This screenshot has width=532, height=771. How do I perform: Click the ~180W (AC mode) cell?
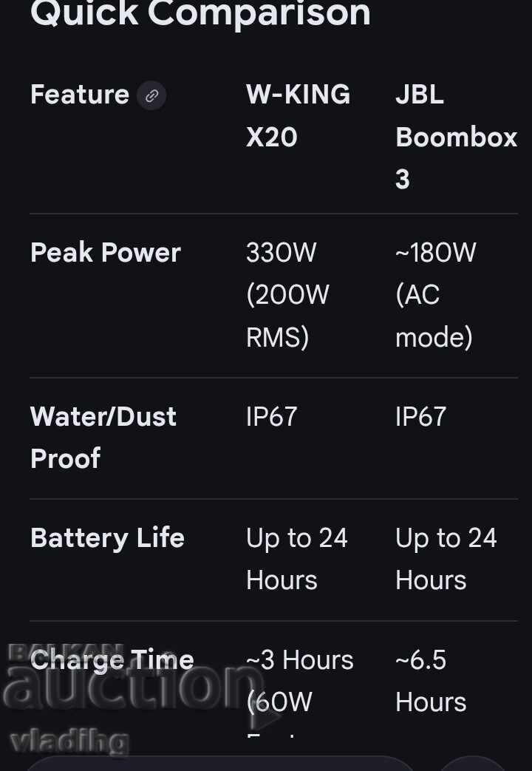pos(435,295)
